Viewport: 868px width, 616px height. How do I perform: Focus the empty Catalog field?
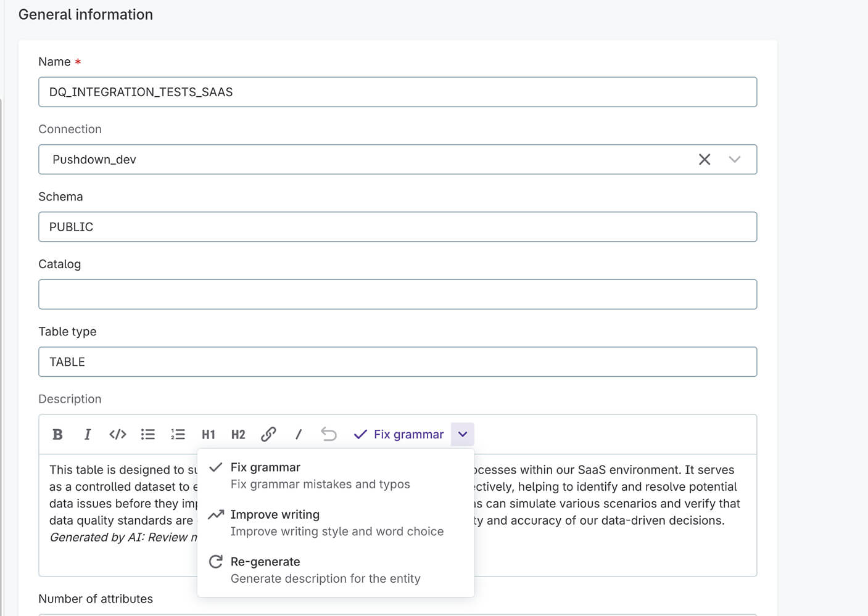pos(397,294)
